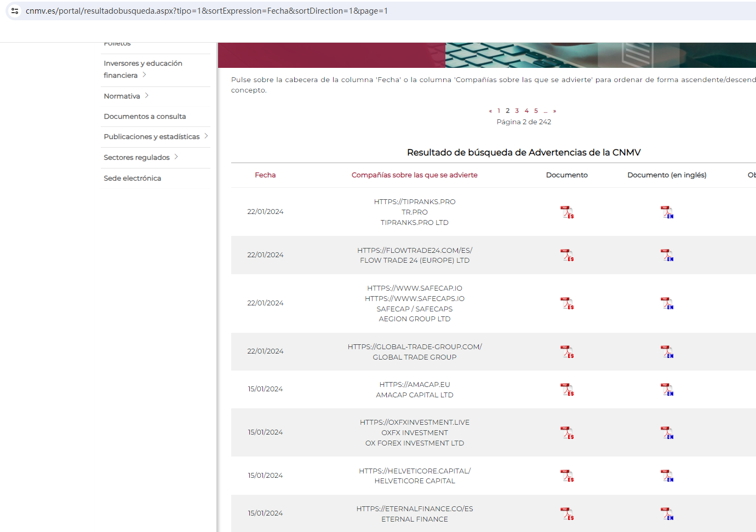
Task: Select text HTTPS://TIPRANKS.PRO
Action: click(415, 202)
